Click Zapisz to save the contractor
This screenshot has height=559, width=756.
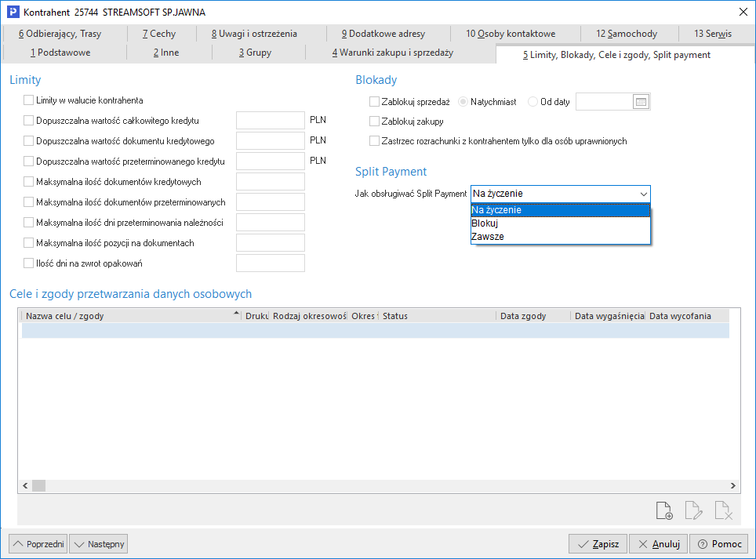[x=598, y=544]
